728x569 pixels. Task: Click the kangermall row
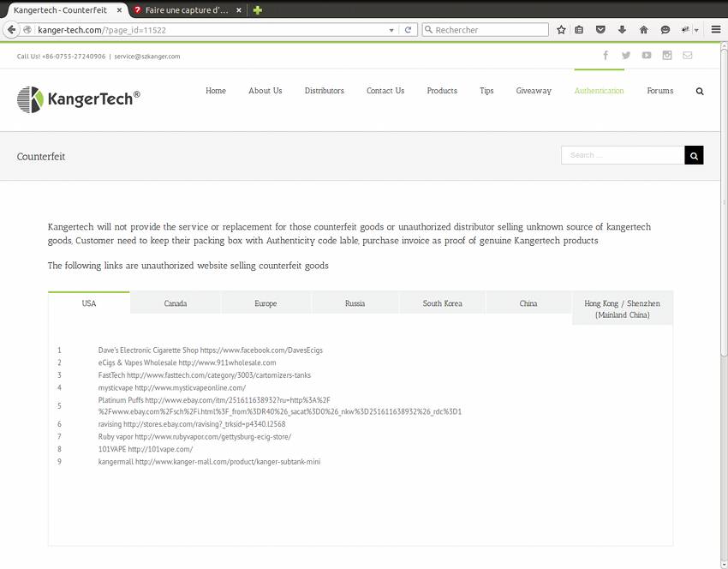pos(209,462)
